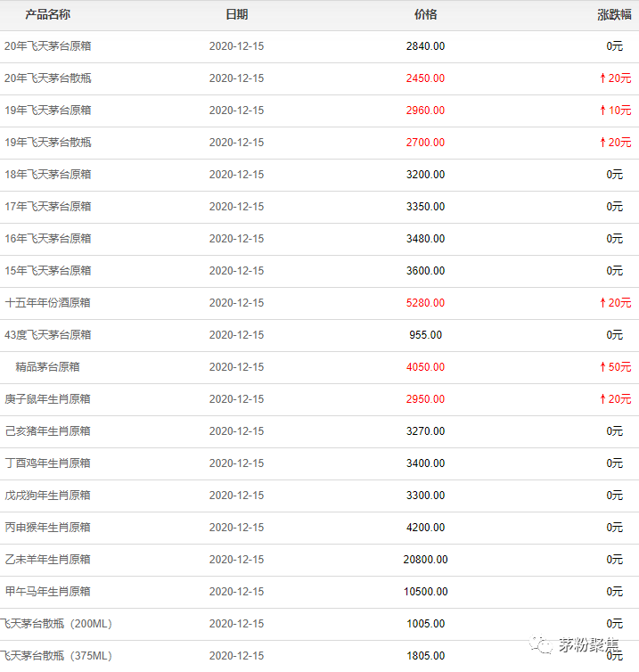Select the 乙未羊年生肖原箱 product name
Screen dimensions: 639x672
47,560
